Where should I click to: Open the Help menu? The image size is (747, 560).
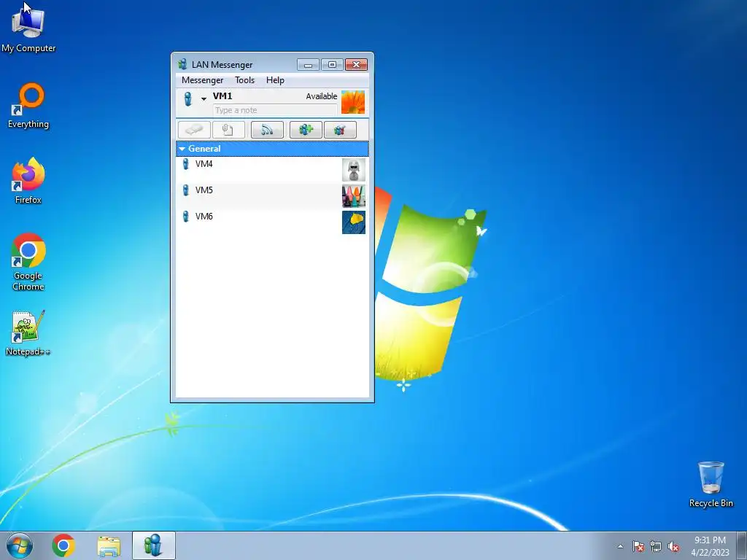click(275, 80)
